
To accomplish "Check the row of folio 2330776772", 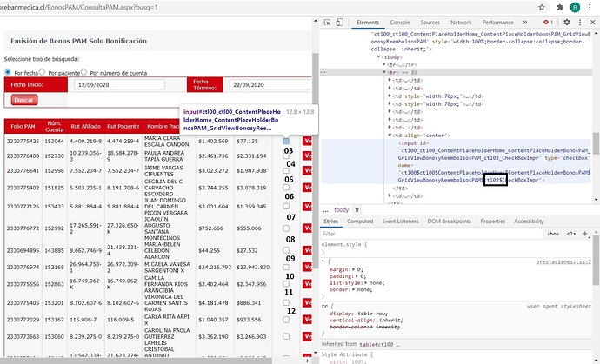I will [286, 228].
